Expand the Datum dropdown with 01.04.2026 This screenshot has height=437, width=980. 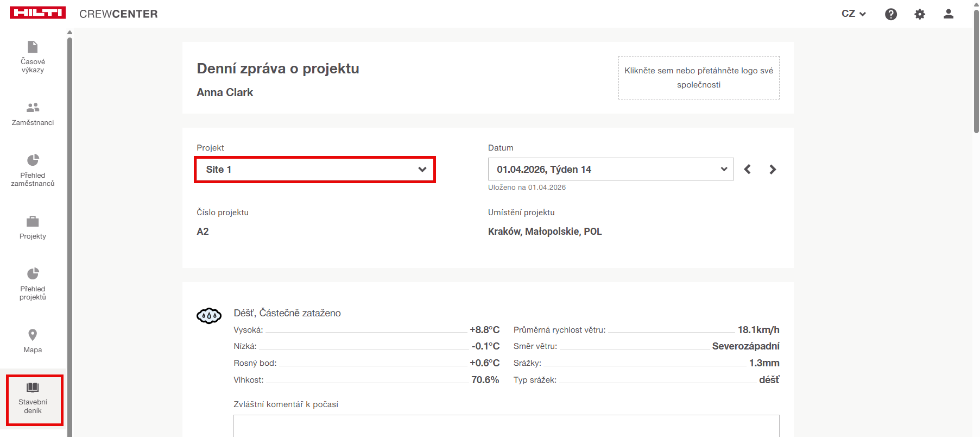tap(610, 170)
